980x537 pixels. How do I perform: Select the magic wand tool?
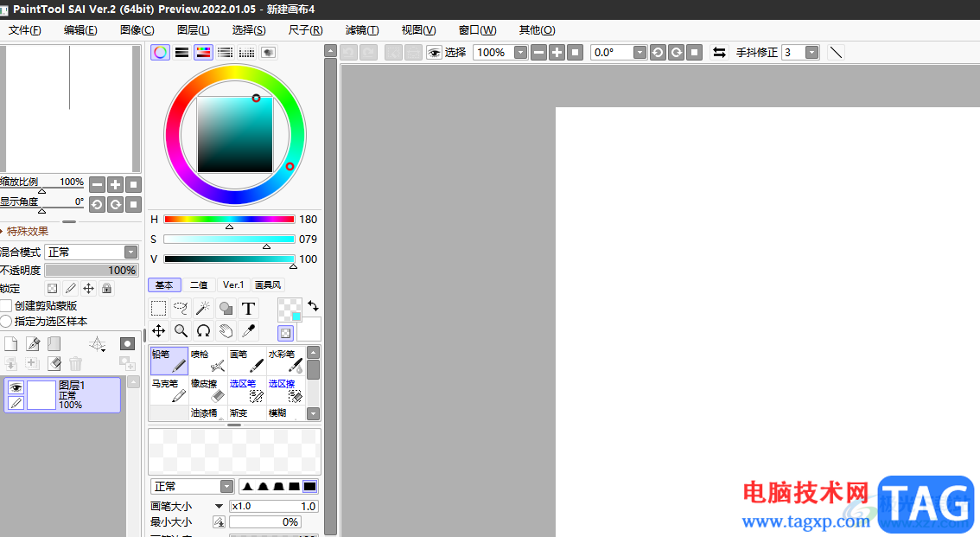pyautogui.click(x=203, y=308)
